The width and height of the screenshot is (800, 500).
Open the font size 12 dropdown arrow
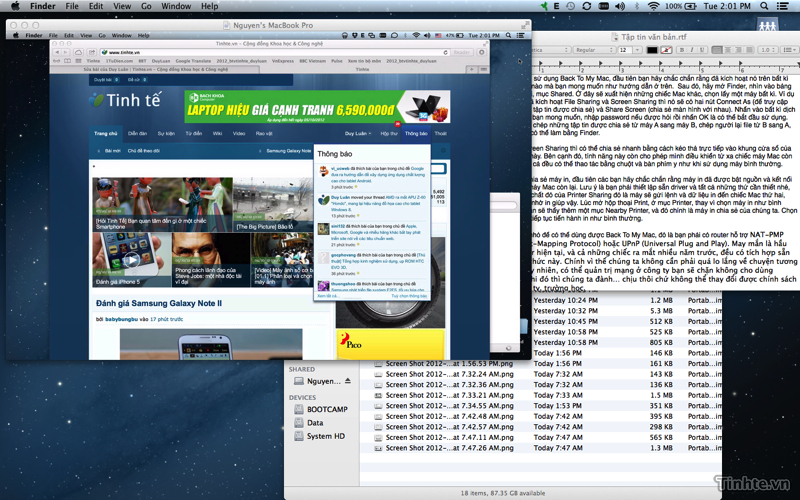(637, 49)
